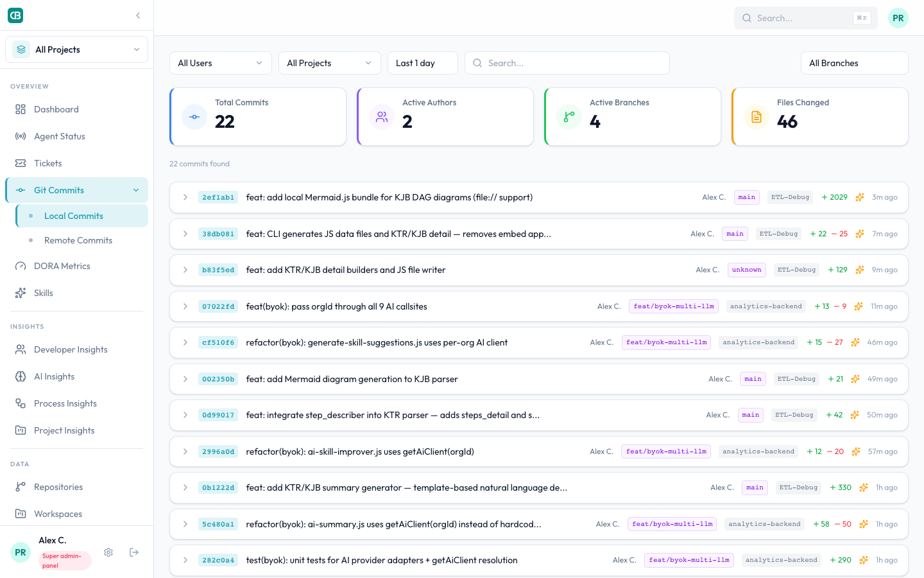
Task: Click the AI sparkle icon on 0d99017 row
Action: (x=855, y=415)
